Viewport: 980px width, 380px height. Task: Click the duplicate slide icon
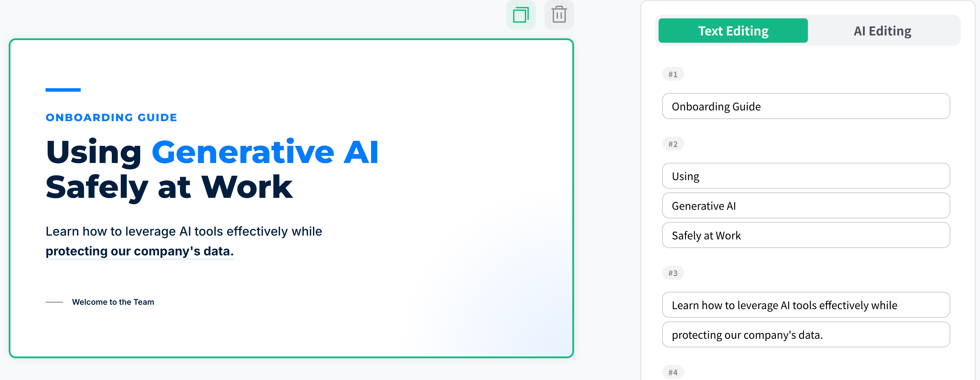tap(520, 15)
